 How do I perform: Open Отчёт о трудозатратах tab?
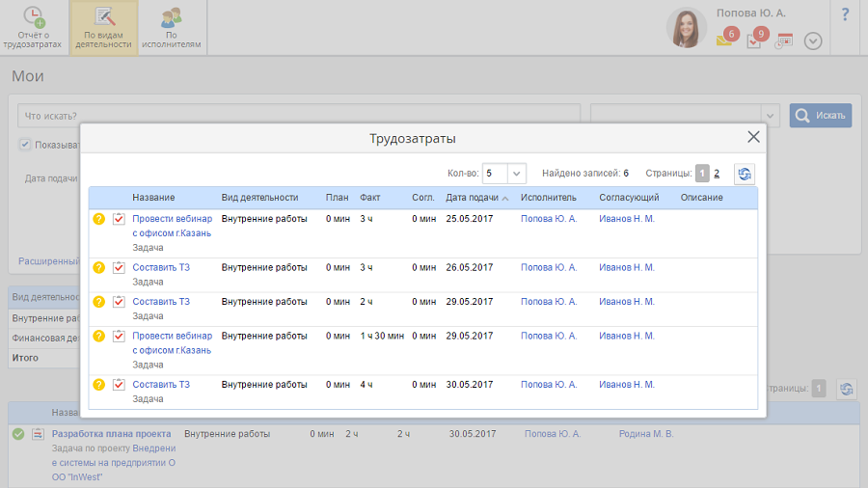[x=35, y=28]
